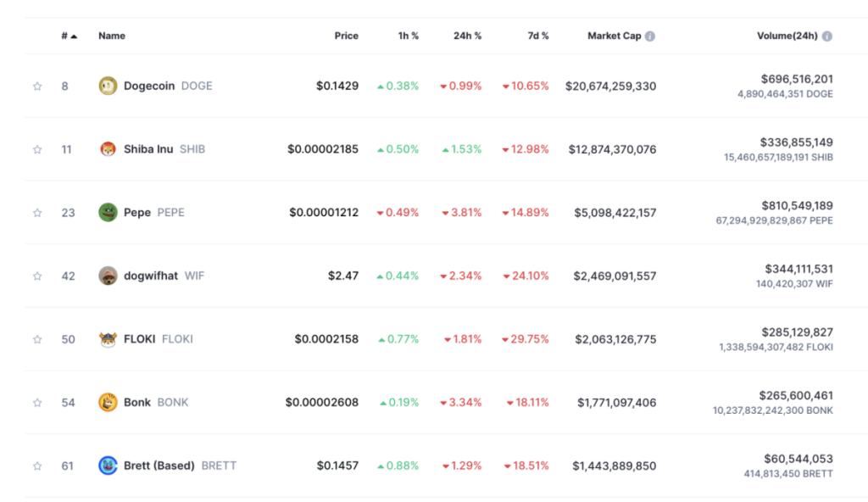The height and width of the screenshot is (502, 868).
Task: Click Shiba Inu market cap $12,874,370,076
Action: (x=612, y=149)
